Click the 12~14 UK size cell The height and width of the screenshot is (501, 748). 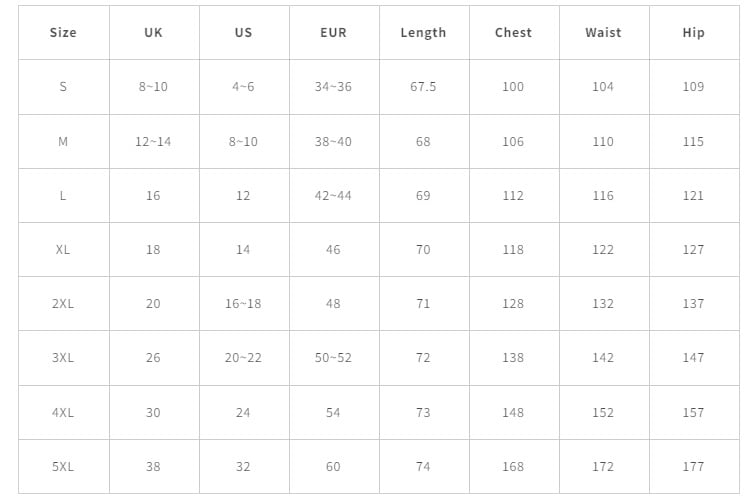pos(153,142)
